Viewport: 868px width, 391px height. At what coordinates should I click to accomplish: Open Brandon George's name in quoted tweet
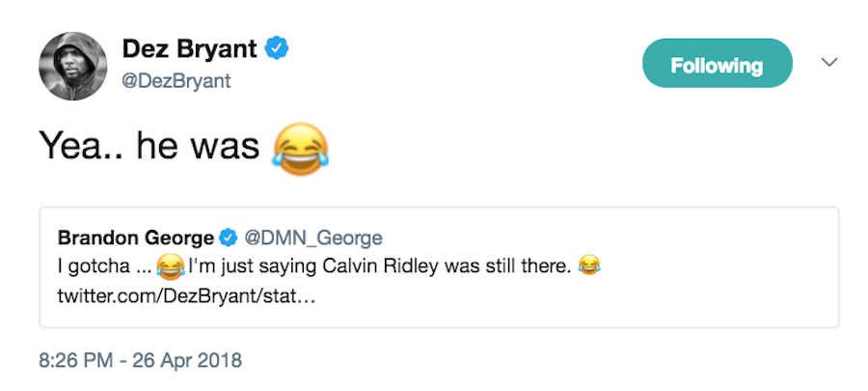point(137,237)
